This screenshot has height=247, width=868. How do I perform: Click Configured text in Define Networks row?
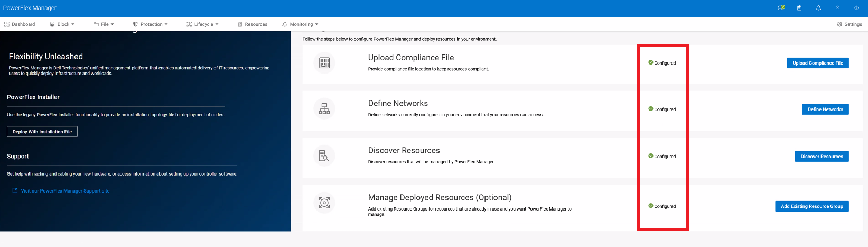tap(665, 109)
